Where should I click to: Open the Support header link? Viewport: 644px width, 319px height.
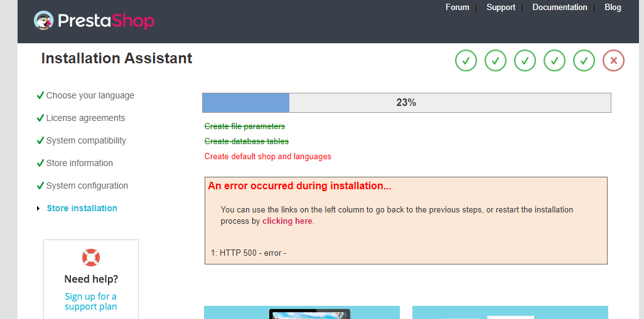pos(501,8)
